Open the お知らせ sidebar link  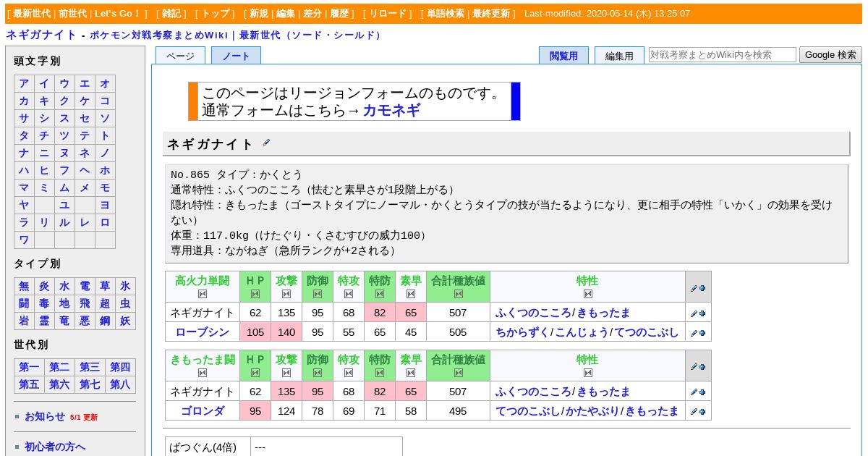[x=45, y=416]
